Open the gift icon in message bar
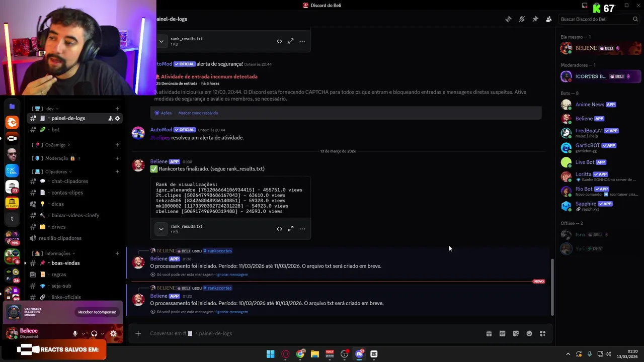The image size is (644, 362). (489, 333)
